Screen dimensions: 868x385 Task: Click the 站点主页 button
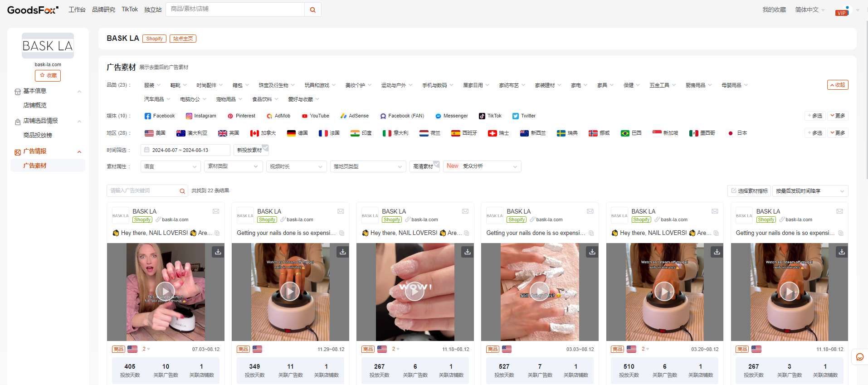click(x=183, y=39)
